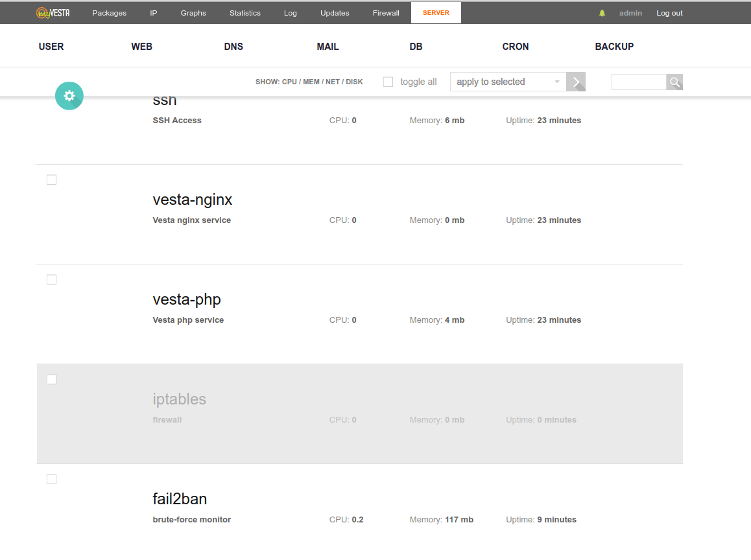Show MEM stats link
The width and height of the screenshot is (751, 560).
click(x=311, y=82)
